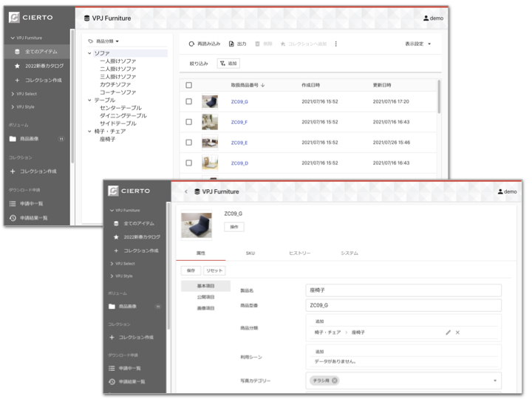The height and width of the screenshot is (399, 532).
Task: Click the pencil edit icon in 商品分類
Action: (x=448, y=332)
